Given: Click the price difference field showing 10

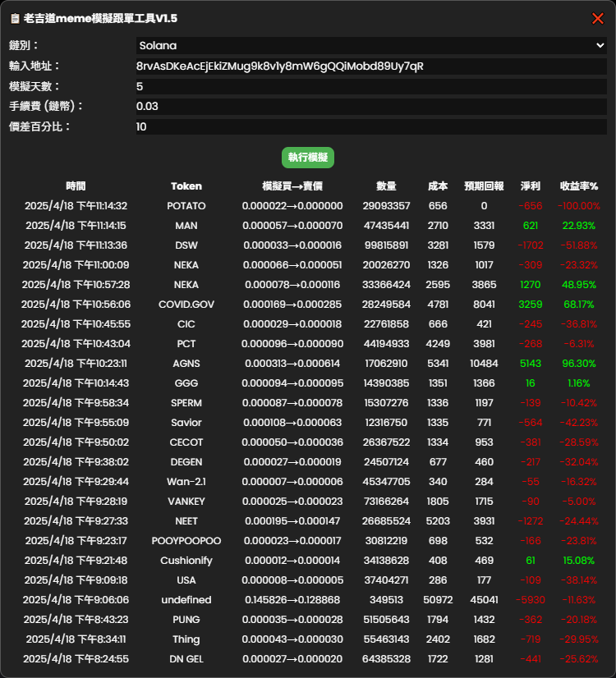Looking at the screenshot, I should pos(371,126).
